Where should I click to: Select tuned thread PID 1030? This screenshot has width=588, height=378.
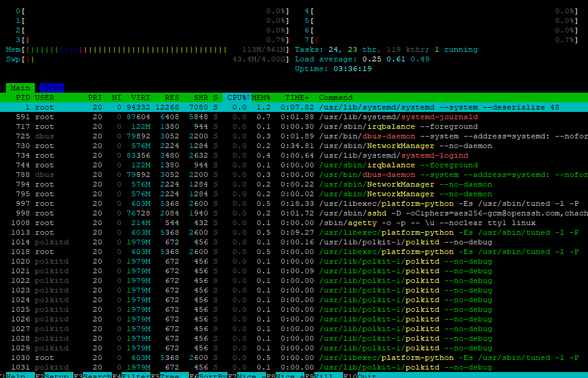294,358
